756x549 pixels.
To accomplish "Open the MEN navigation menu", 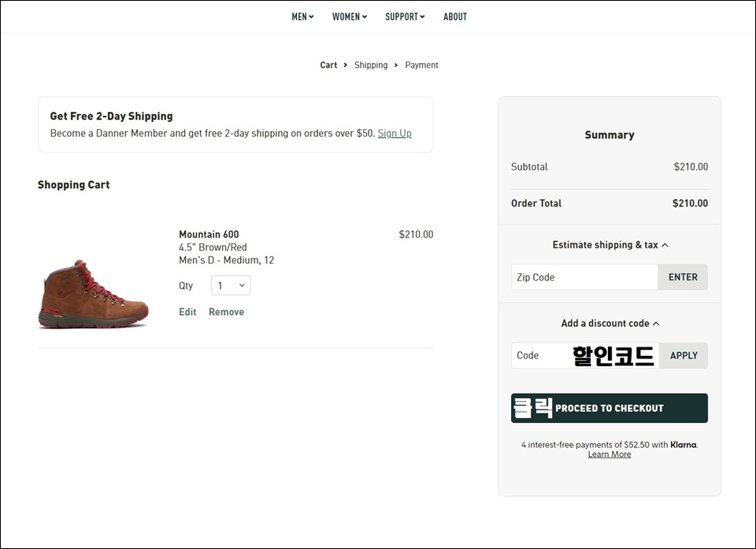I will 302,17.
